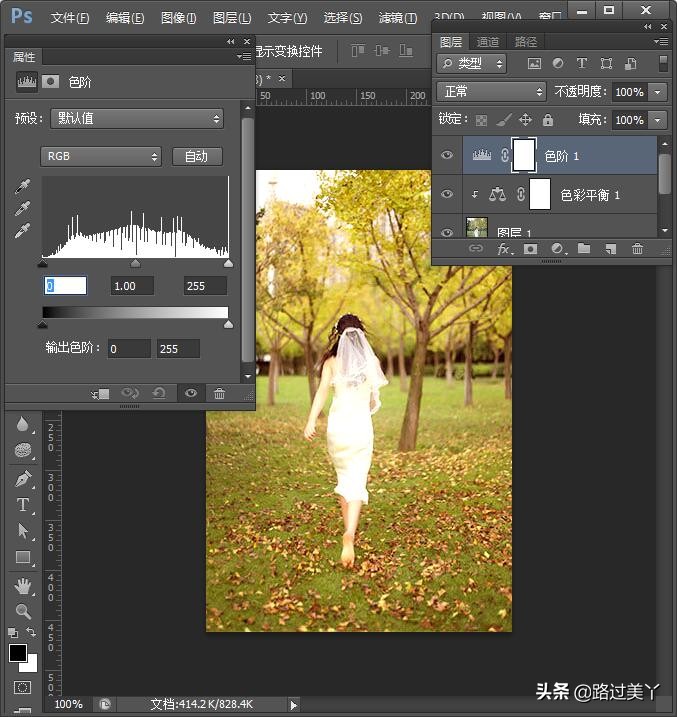Swap foreground and background colors

[29, 633]
